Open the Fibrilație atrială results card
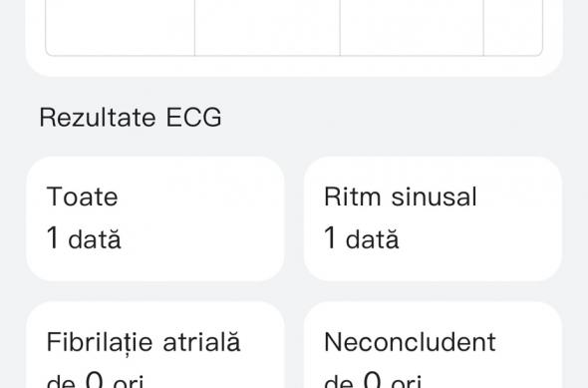The height and width of the screenshot is (388, 588). point(155,344)
